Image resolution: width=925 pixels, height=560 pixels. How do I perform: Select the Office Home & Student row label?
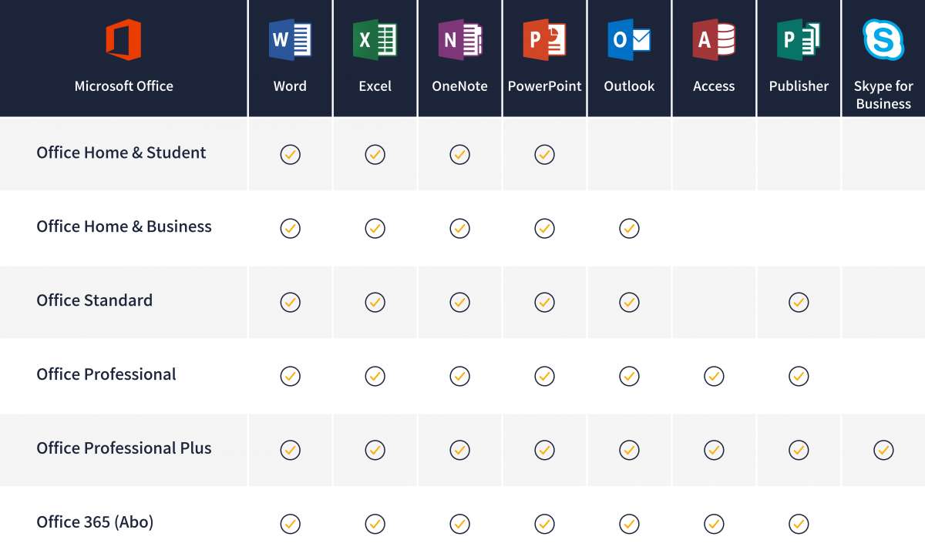(x=121, y=153)
